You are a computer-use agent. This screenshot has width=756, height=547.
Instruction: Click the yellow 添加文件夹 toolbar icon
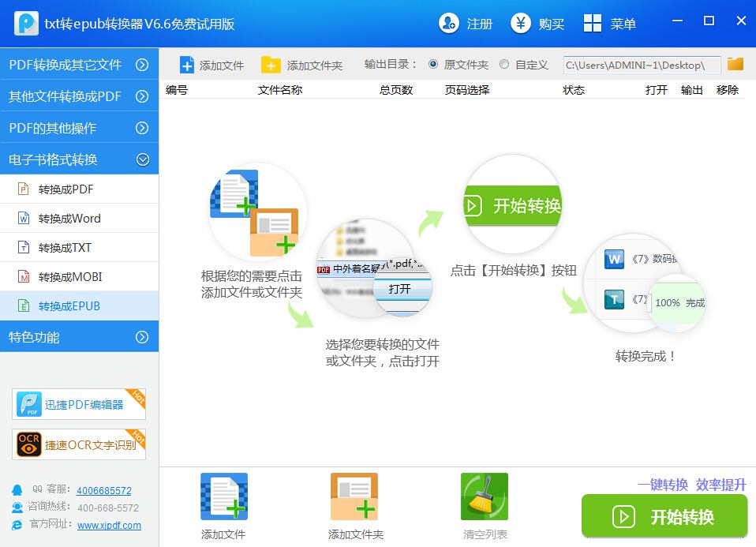[271, 65]
